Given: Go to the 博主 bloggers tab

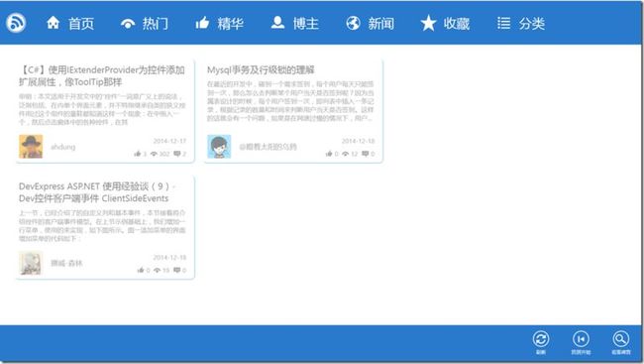Looking at the screenshot, I should pos(295,24).
